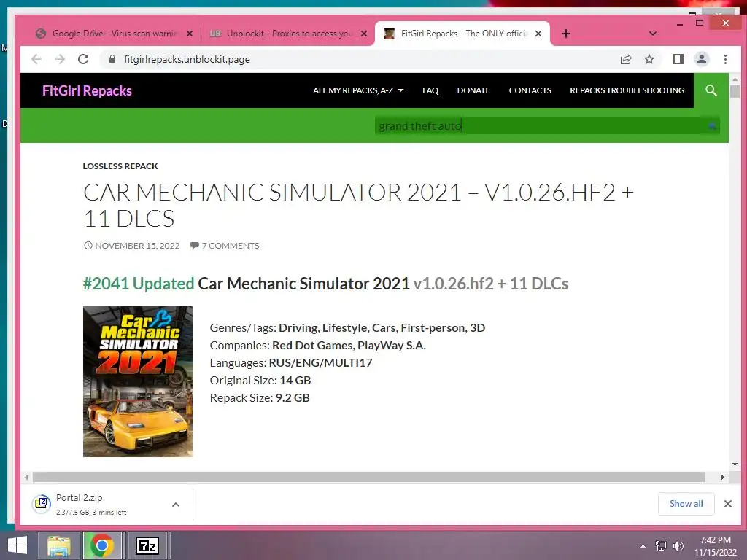
Task: Click the site search magnifier icon
Action: (711, 90)
